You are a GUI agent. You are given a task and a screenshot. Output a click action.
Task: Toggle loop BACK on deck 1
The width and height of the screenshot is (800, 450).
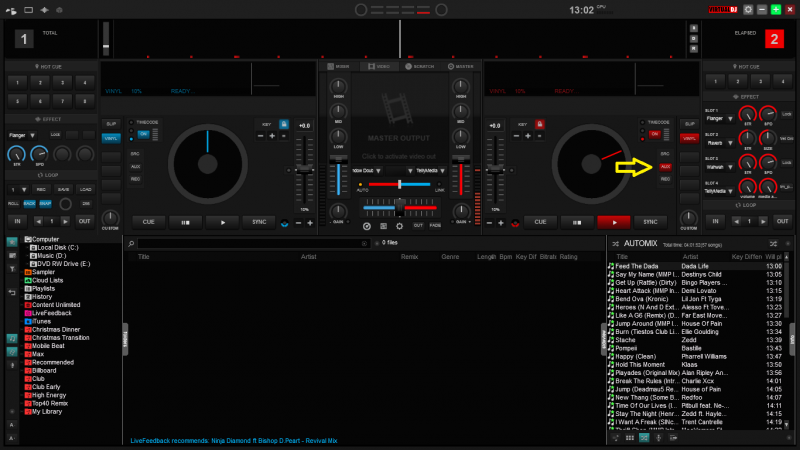click(30, 204)
